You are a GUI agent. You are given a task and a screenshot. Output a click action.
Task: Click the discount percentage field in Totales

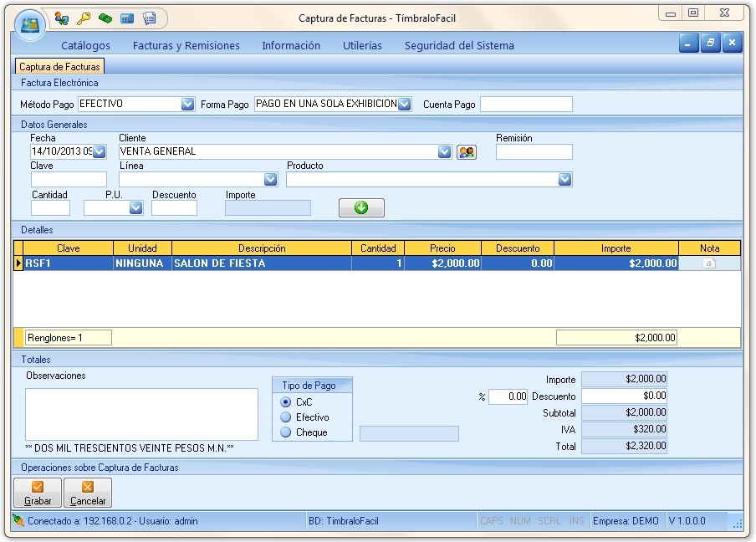(x=508, y=396)
